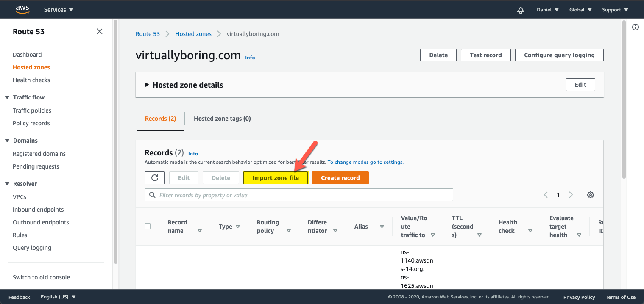Sort by Routing policy column arrow
Viewport: 644px width, 304px height.
pos(289,231)
